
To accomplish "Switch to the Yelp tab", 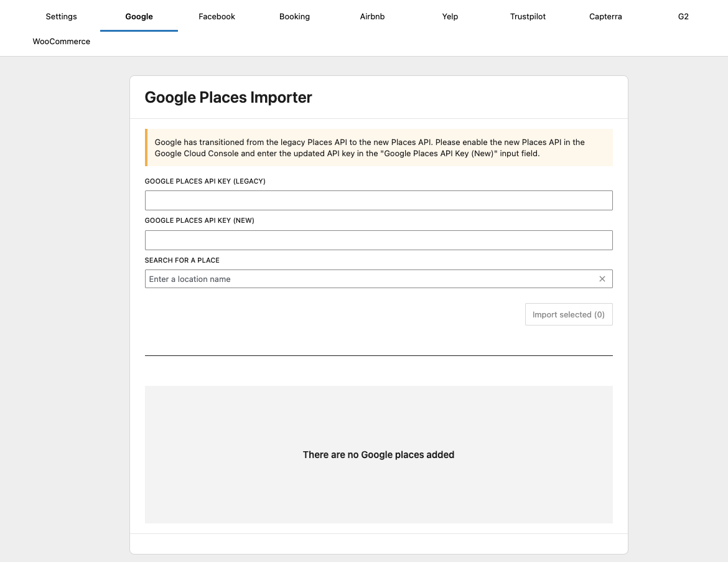I will [x=450, y=17].
